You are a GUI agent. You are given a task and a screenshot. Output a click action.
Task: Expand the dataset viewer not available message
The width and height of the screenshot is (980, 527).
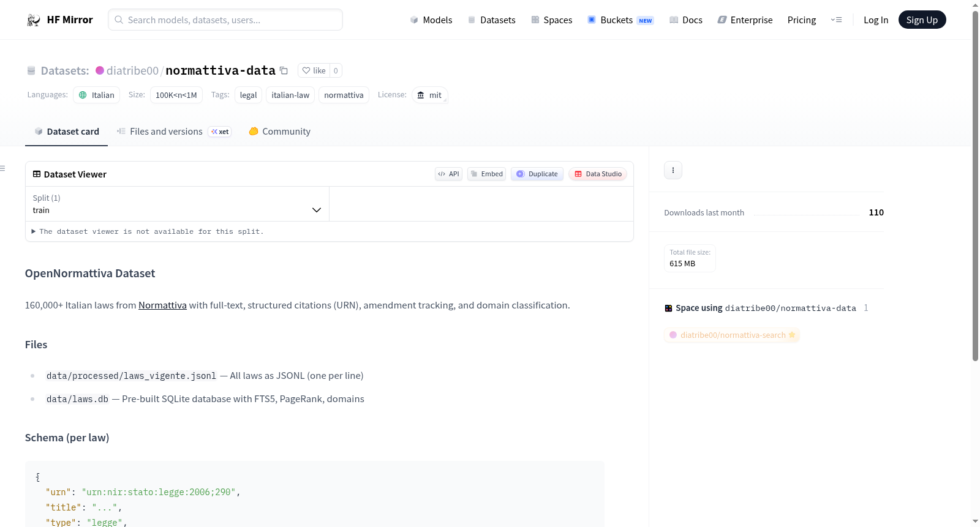pos(148,231)
